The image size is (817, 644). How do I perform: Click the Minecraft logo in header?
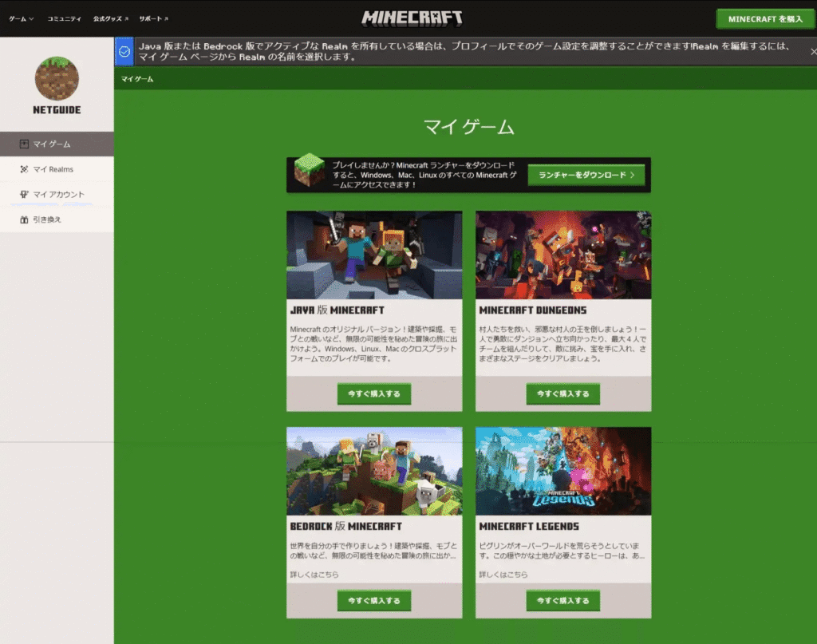[x=412, y=18]
